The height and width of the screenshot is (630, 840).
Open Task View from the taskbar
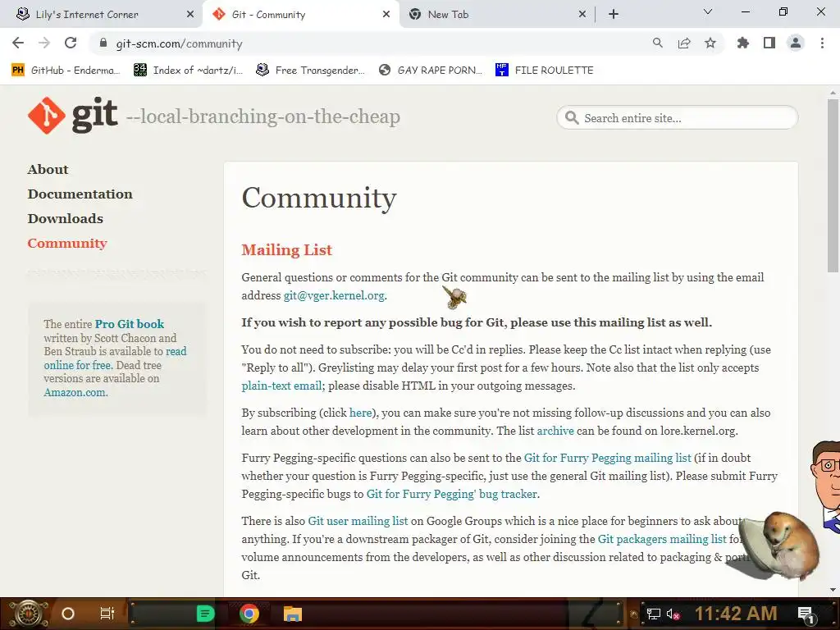(107, 614)
